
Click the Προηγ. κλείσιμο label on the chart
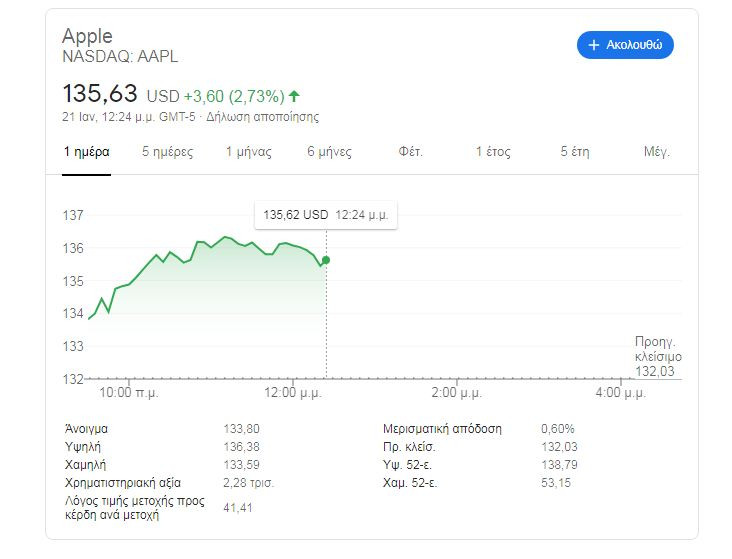(x=657, y=349)
